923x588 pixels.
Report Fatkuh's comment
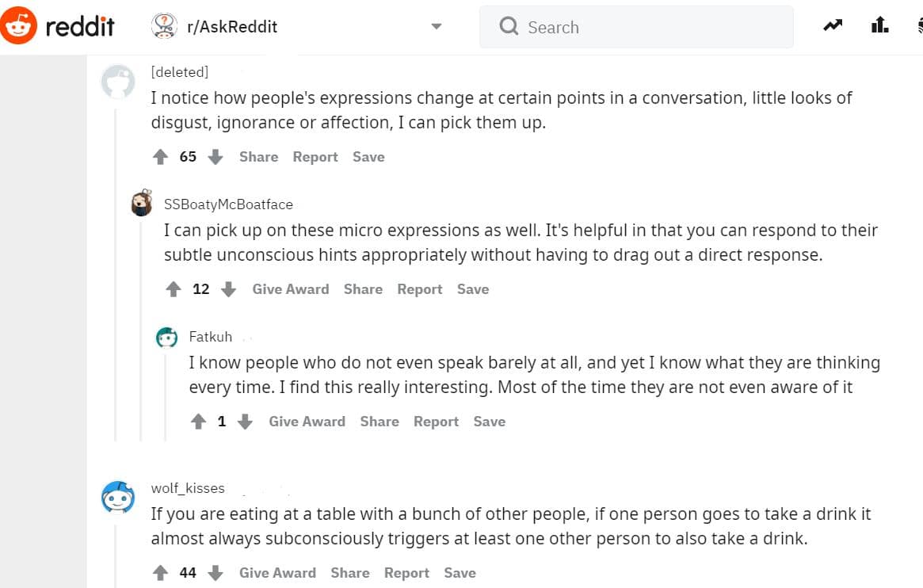436,421
